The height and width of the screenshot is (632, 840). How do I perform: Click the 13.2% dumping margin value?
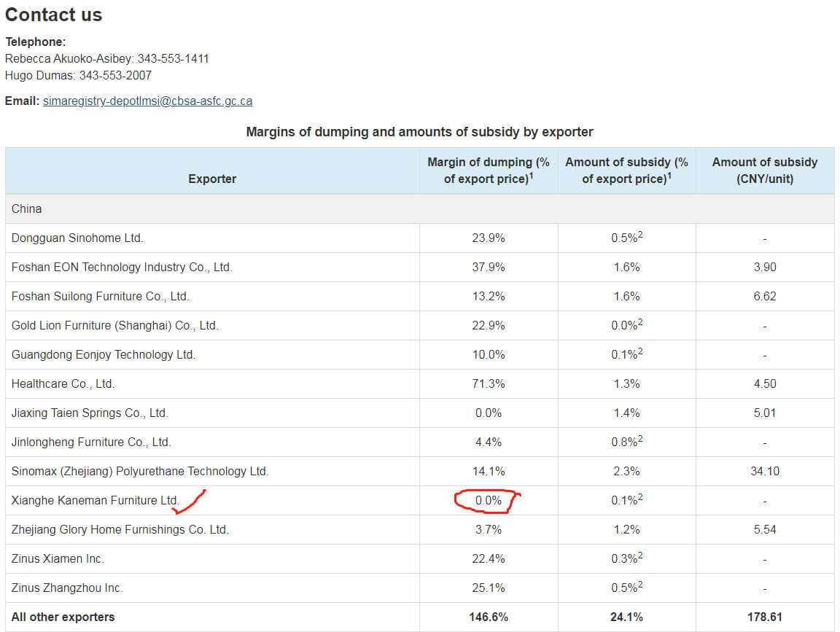489,296
